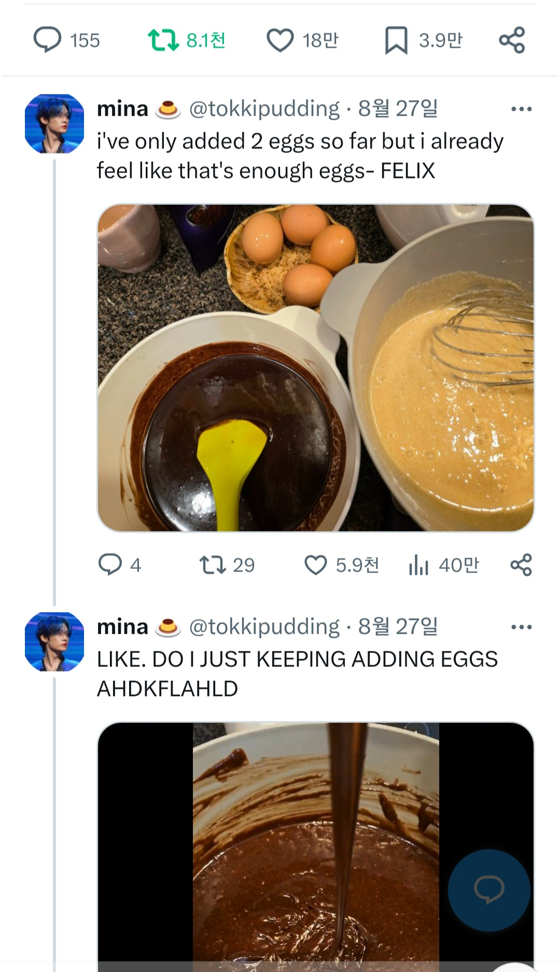Viewport: 560px width, 972px height.
Task: Open more options on the second mina tweet
Action: (522, 626)
